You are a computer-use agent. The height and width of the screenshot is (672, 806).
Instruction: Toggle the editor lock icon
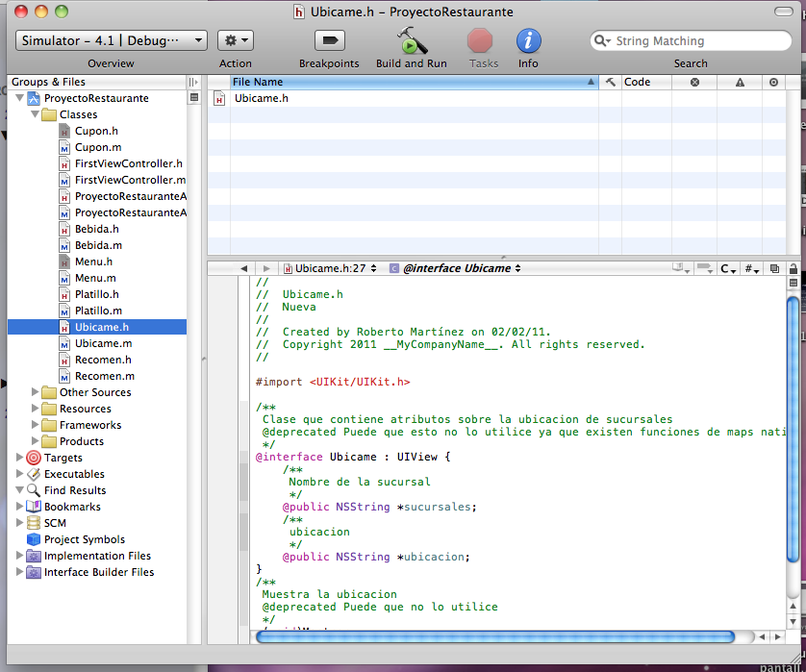tap(793, 268)
